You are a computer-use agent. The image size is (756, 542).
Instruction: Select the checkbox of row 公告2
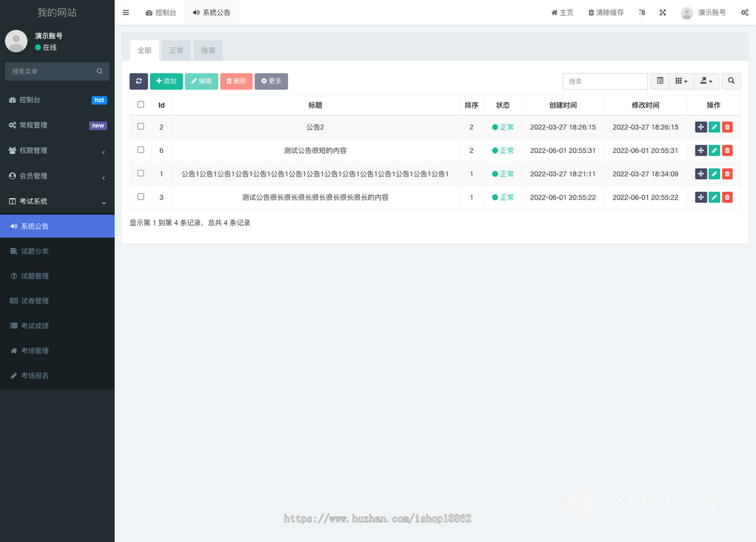click(140, 126)
